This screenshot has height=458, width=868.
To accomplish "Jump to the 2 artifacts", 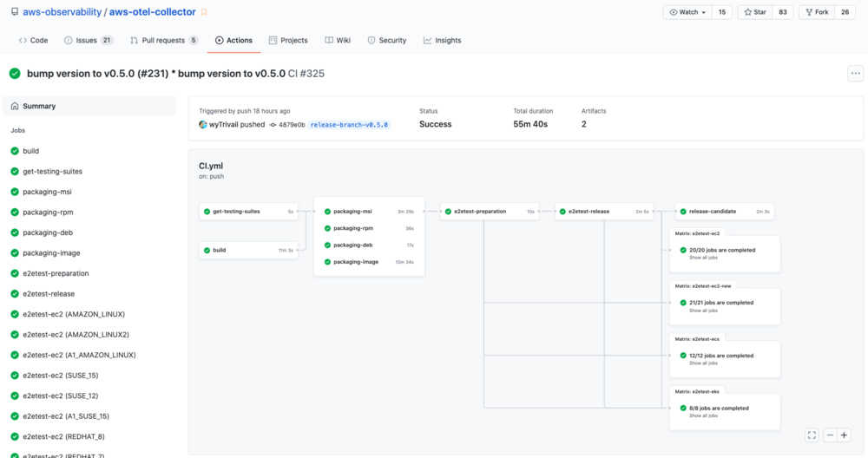I will point(584,124).
